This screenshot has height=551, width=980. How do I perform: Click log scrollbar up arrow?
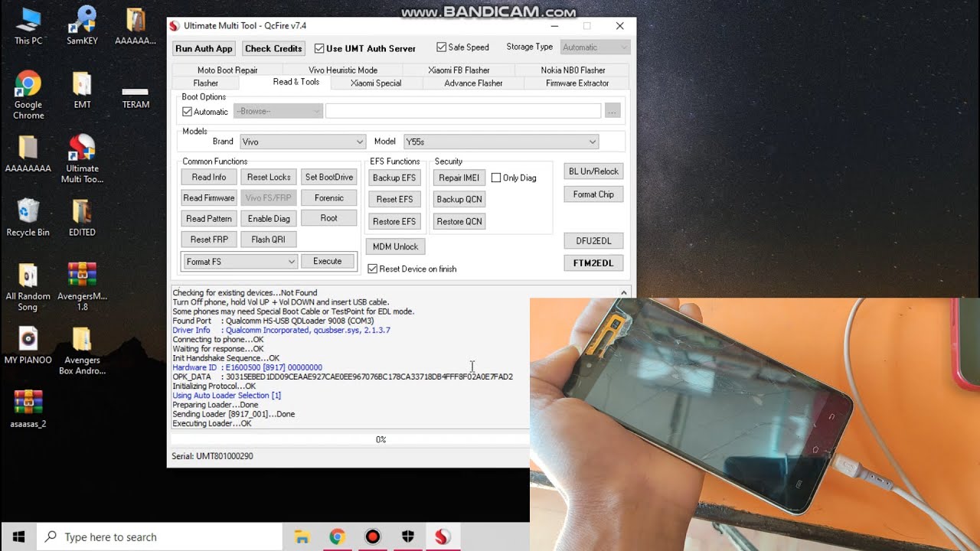(623, 293)
